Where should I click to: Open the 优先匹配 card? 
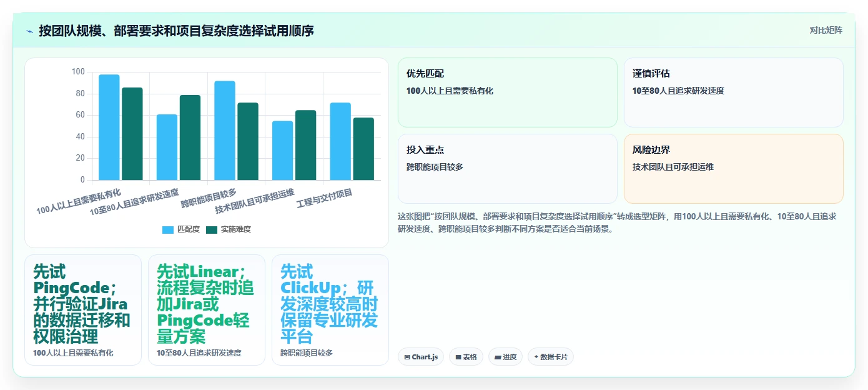[x=507, y=92]
